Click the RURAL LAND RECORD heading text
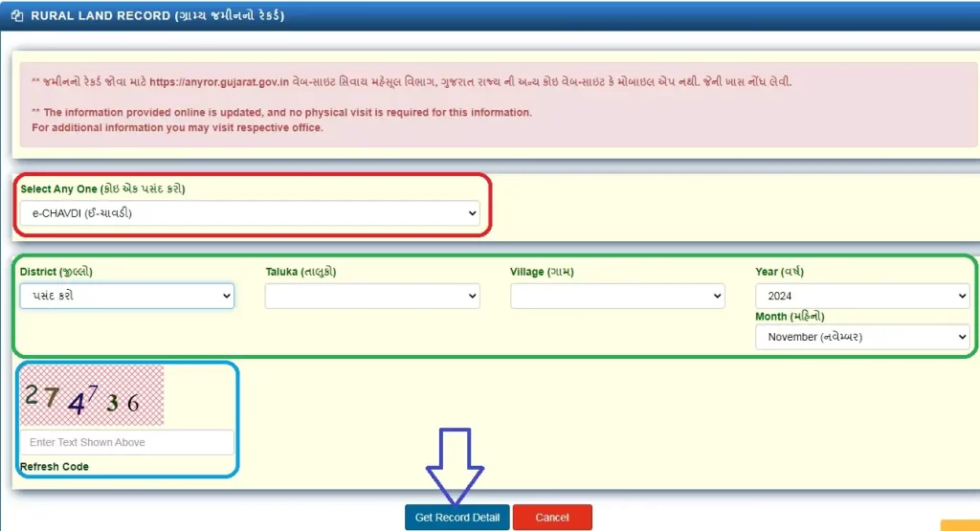 point(158,15)
